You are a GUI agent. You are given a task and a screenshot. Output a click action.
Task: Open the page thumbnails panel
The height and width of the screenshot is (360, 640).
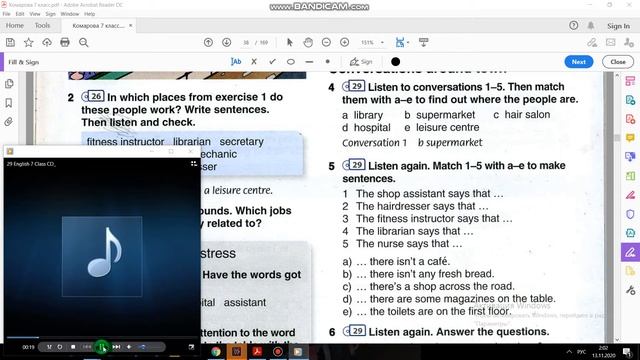[9, 84]
